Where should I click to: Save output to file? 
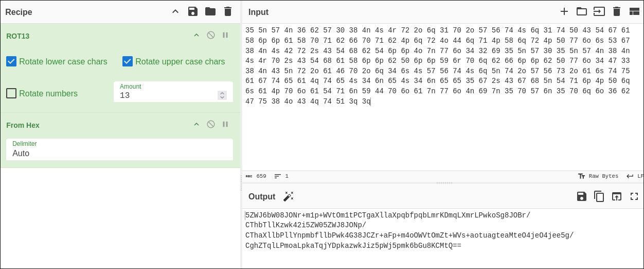582,196
